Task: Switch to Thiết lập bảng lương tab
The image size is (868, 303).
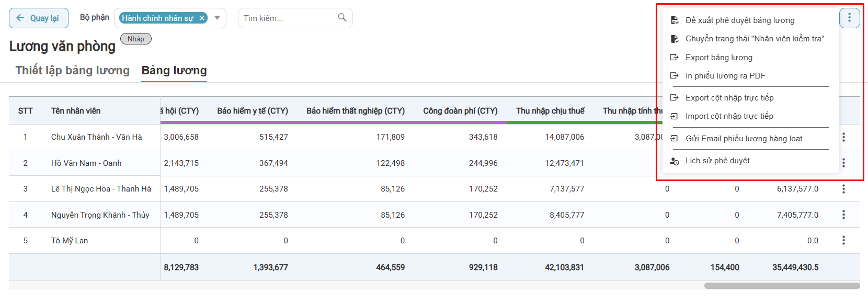Action: (73, 71)
